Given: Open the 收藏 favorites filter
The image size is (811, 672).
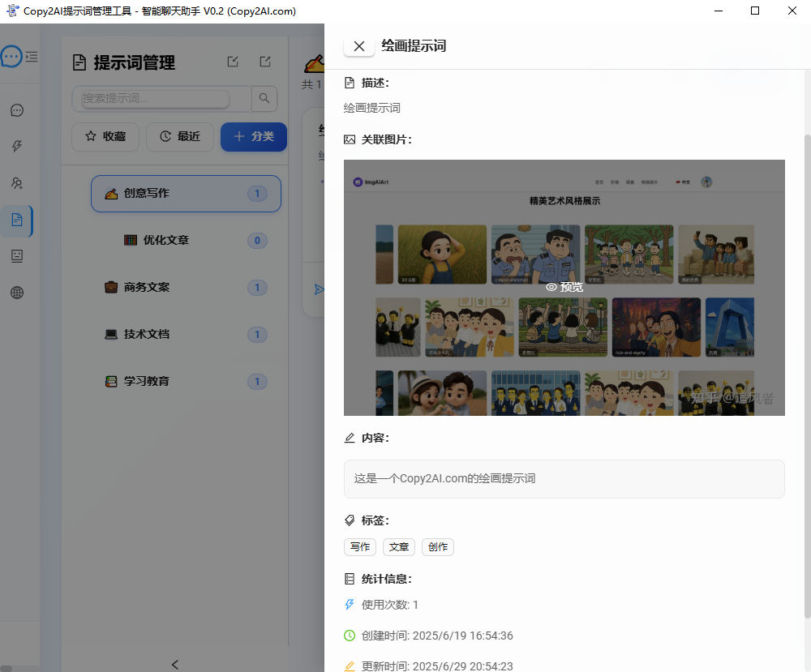Looking at the screenshot, I should point(105,136).
